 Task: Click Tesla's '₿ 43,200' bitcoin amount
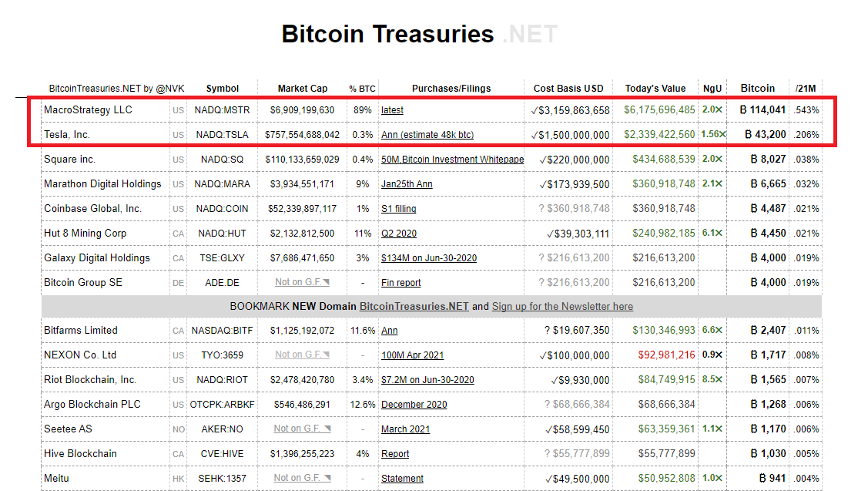765,135
